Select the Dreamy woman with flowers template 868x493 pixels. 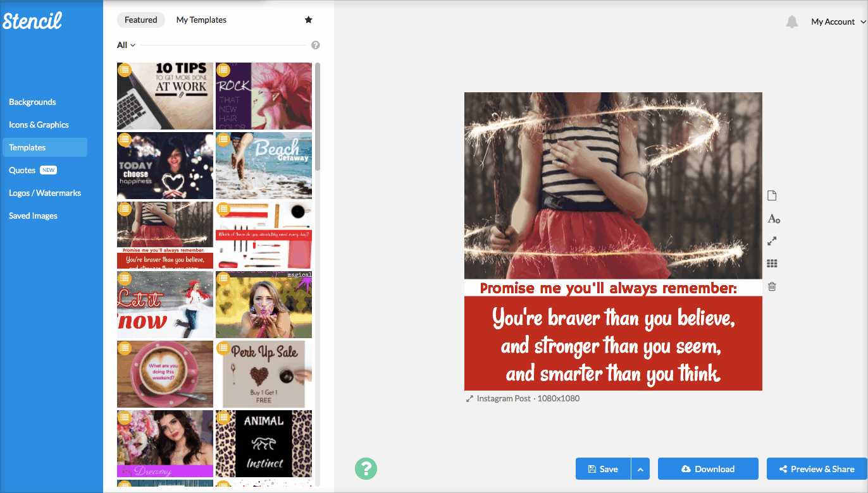point(165,444)
